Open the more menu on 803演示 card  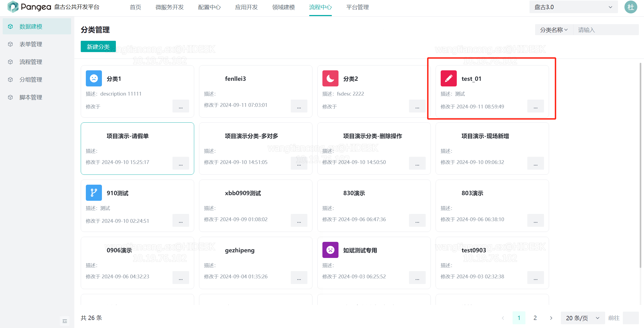coord(536,220)
